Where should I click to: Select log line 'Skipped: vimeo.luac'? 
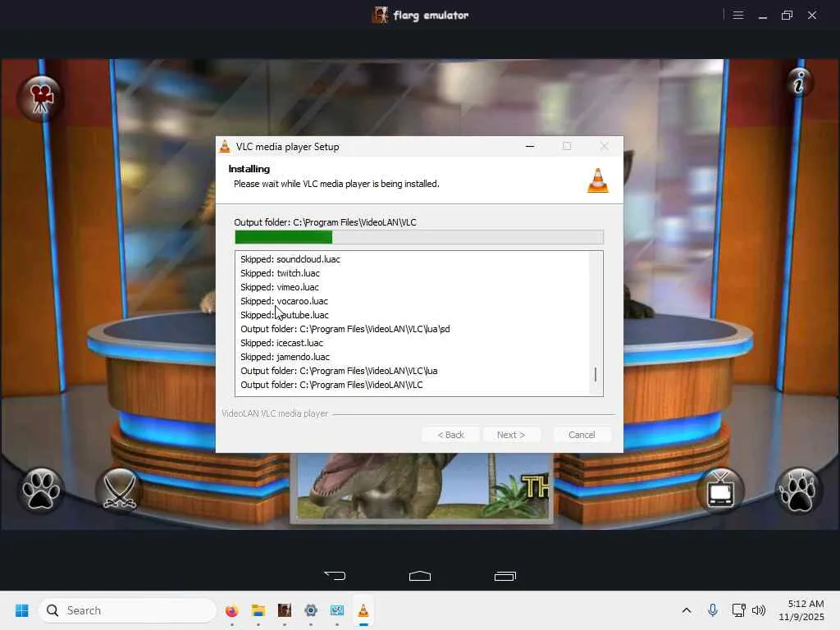[280, 287]
